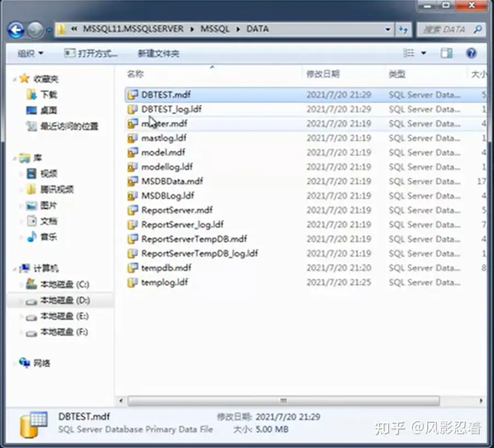Select ReportServer_log.ldf file icon
494x448 pixels.
[x=133, y=225]
